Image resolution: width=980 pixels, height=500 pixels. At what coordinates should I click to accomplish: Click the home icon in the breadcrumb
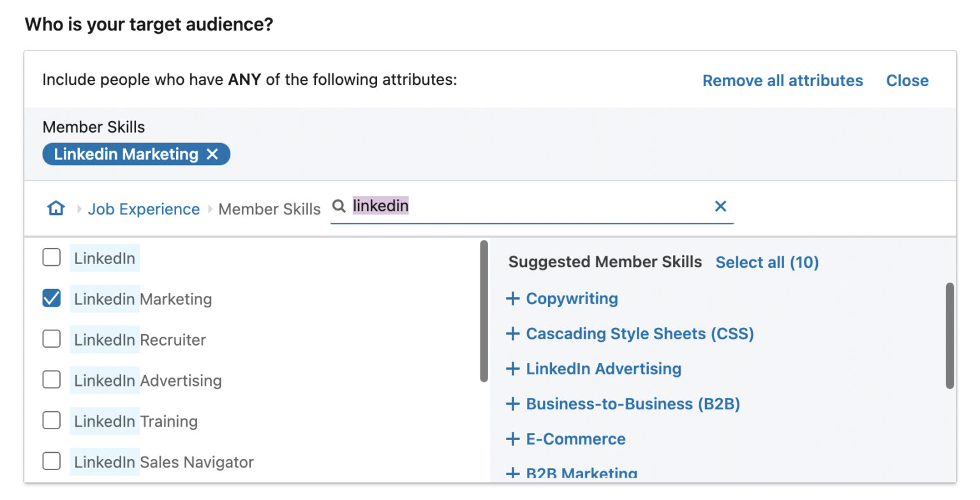click(56, 209)
